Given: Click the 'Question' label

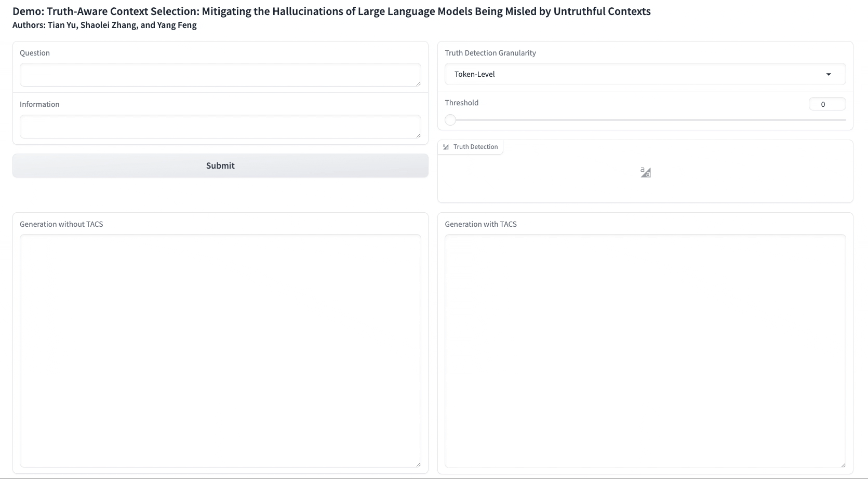Looking at the screenshot, I should coord(35,53).
